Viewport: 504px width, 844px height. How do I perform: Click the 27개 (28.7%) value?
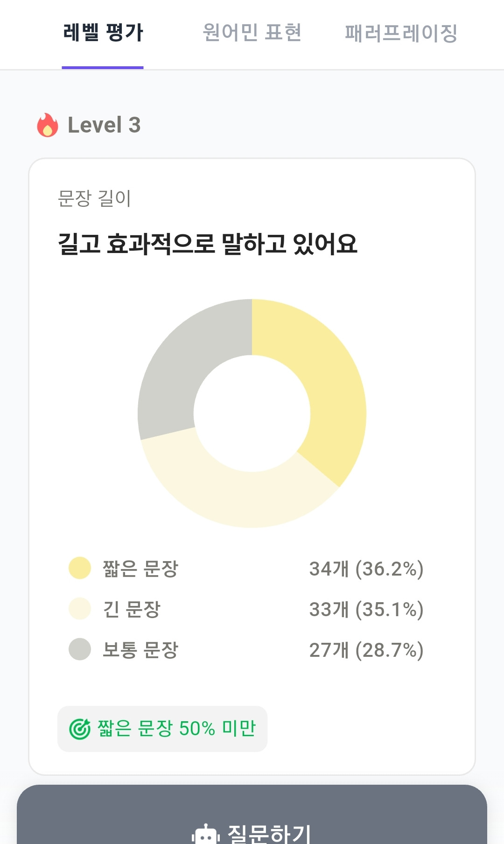(x=366, y=650)
